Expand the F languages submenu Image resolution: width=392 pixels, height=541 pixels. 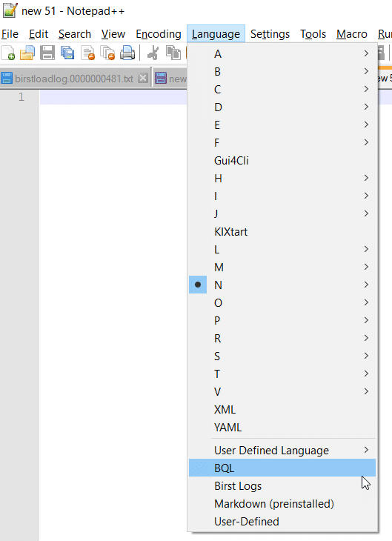(x=282, y=142)
